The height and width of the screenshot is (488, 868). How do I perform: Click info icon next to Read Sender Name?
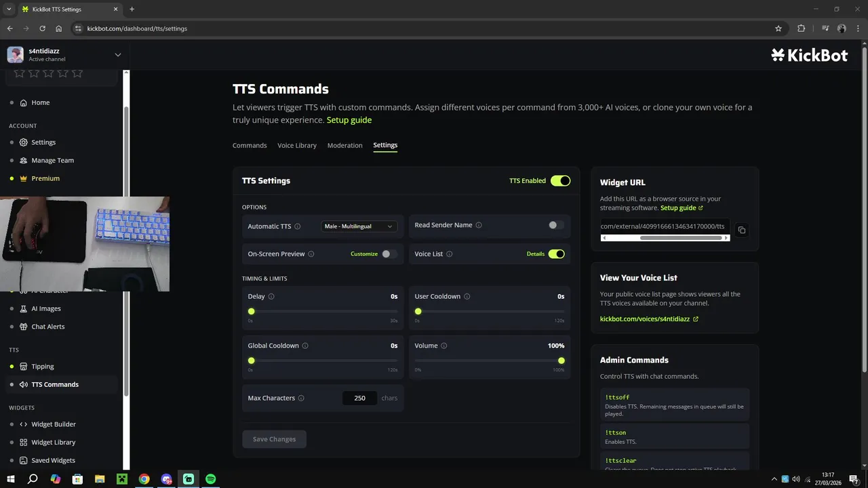479,225
